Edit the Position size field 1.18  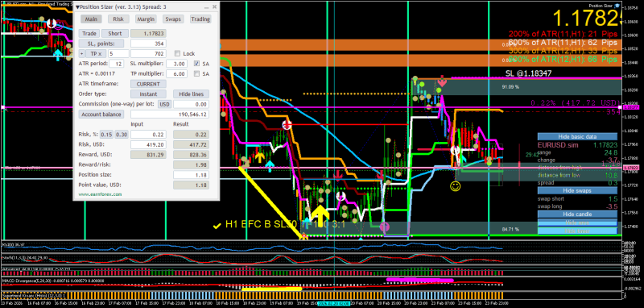click(x=191, y=175)
